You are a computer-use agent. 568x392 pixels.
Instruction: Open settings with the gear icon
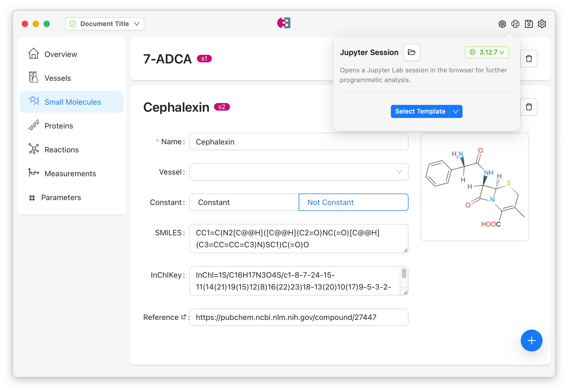(542, 24)
